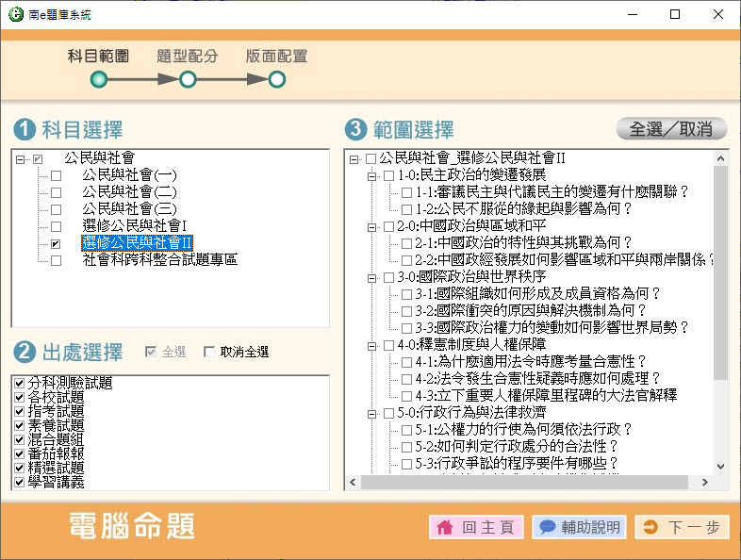Click the 科目範圍 step circle
The image size is (741, 560).
point(98,80)
